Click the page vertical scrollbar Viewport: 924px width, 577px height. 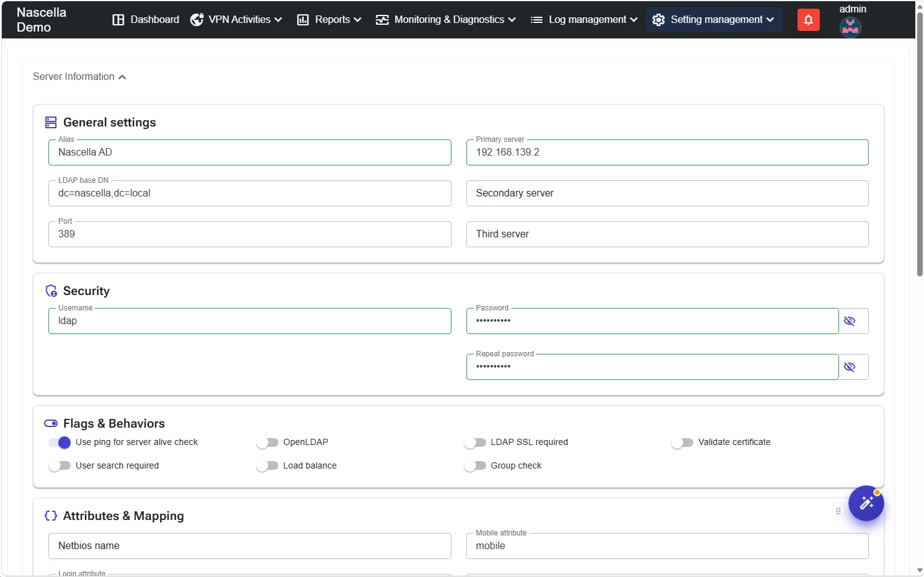920,144
